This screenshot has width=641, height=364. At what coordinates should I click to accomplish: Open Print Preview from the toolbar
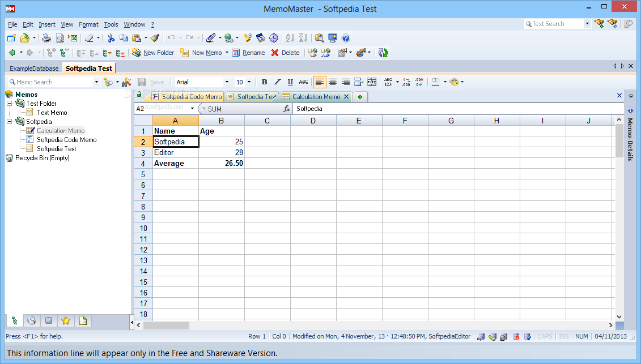tap(60, 38)
